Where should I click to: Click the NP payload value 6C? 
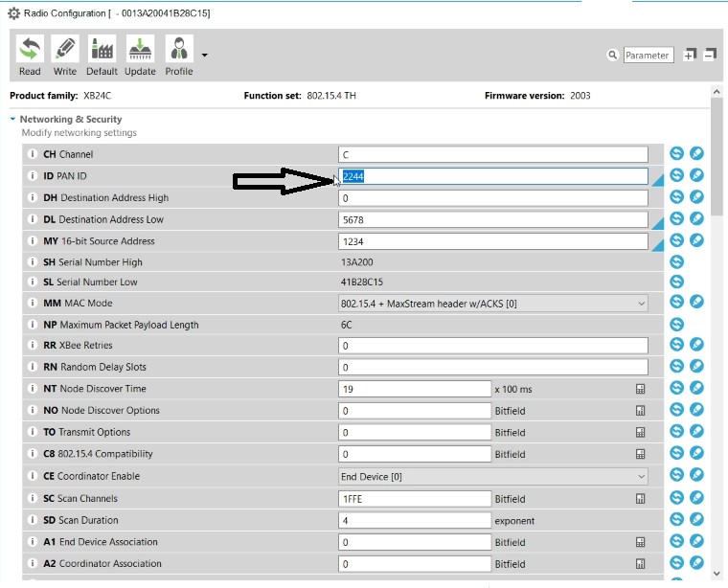[x=347, y=325]
